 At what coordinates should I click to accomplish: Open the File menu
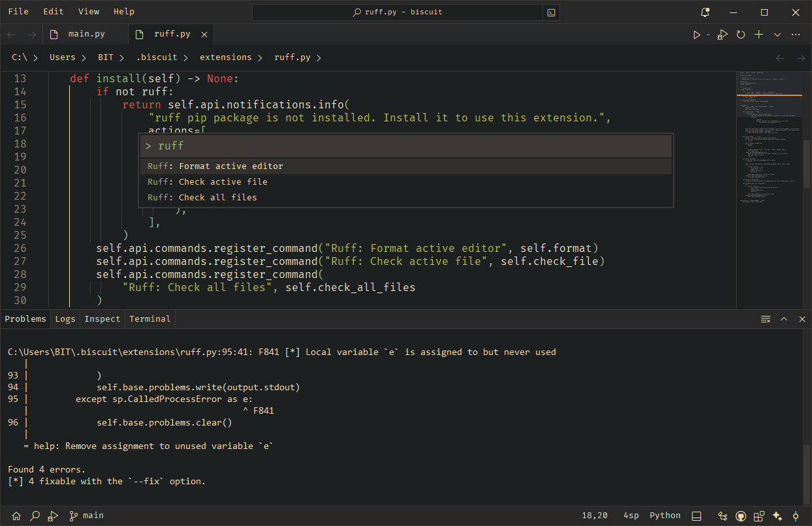click(18, 11)
